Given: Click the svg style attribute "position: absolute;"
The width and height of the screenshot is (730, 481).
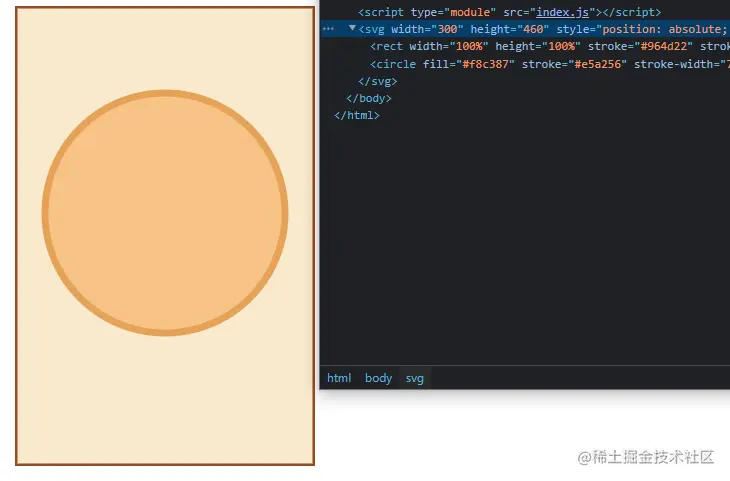Looking at the screenshot, I should [665, 29].
